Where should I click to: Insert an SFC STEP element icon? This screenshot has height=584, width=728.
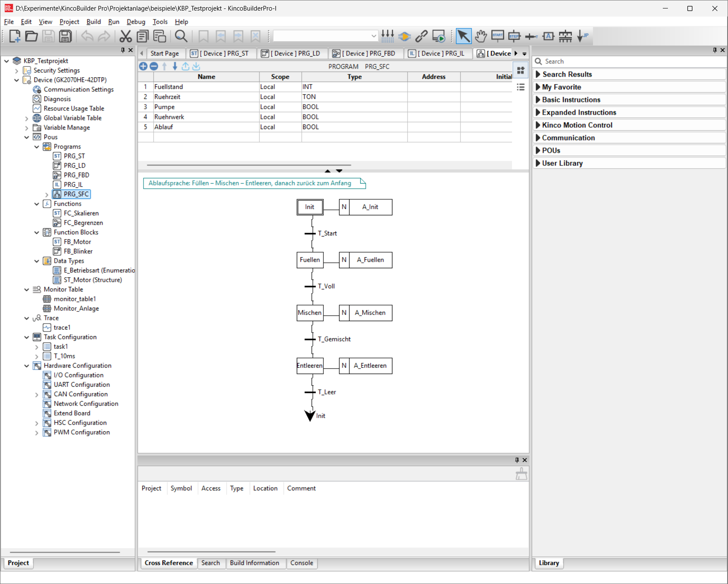click(x=514, y=36)
